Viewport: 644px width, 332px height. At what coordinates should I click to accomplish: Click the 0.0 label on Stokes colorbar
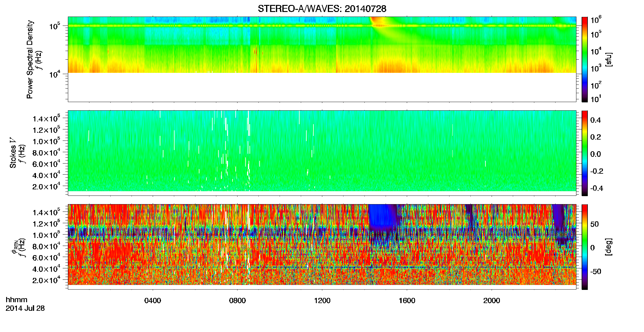pos(595,154)
